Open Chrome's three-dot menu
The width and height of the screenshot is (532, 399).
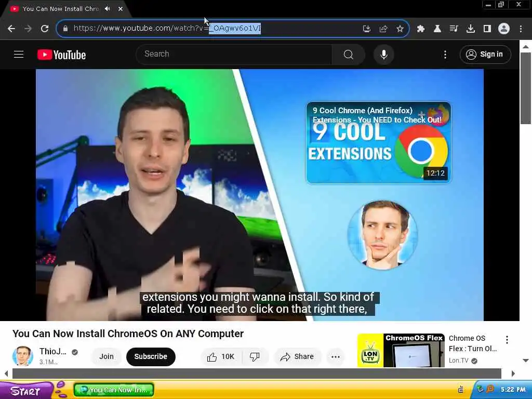click(x=521, y=29)
